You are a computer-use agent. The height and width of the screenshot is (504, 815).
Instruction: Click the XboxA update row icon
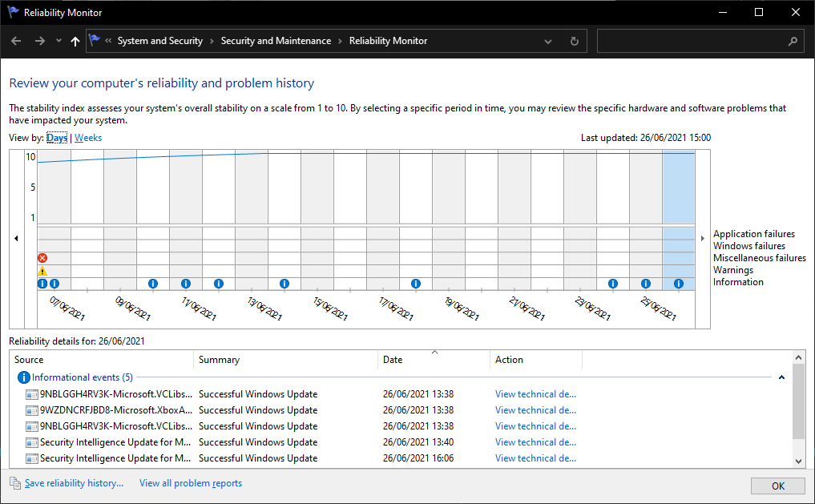[32, 410]
